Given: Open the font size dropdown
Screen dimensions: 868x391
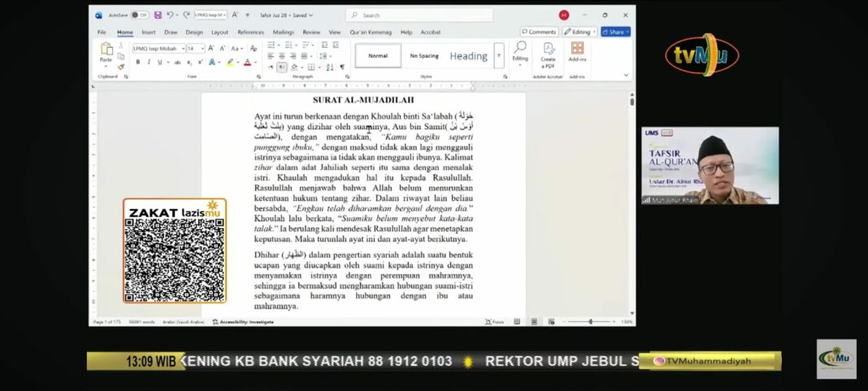Looking at the screenshot, I should (x=202, y=49).
